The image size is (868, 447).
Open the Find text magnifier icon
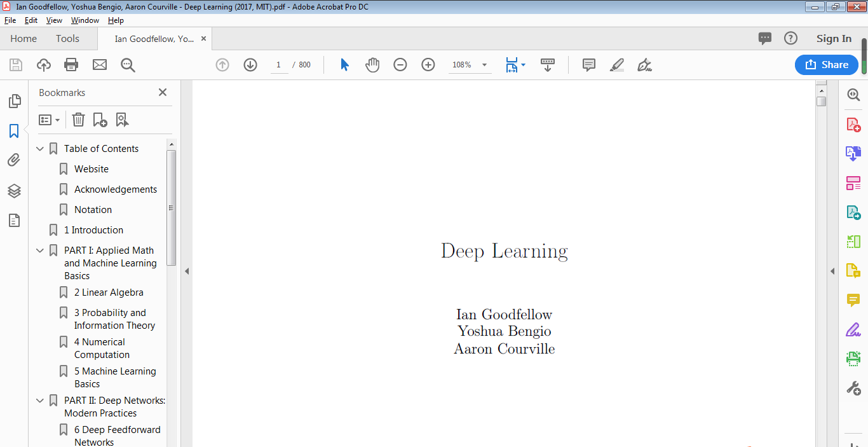point(128,65)
